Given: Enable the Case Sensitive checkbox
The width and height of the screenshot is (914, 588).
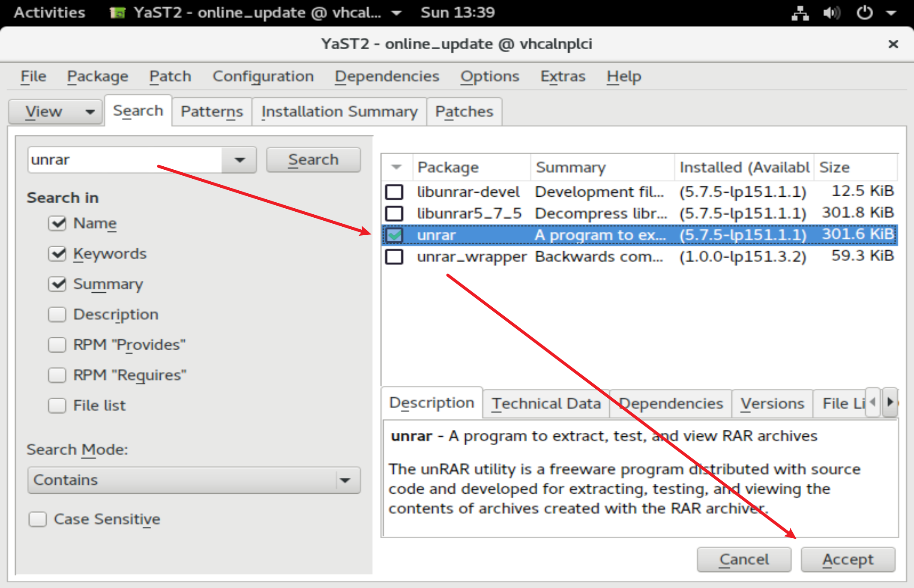Looking at the screenshot, I should point(38,519).
